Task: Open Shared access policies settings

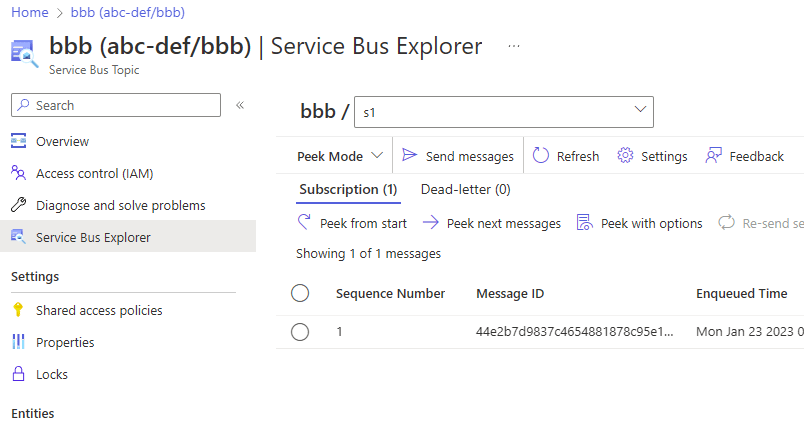Action: coord(99,311)
